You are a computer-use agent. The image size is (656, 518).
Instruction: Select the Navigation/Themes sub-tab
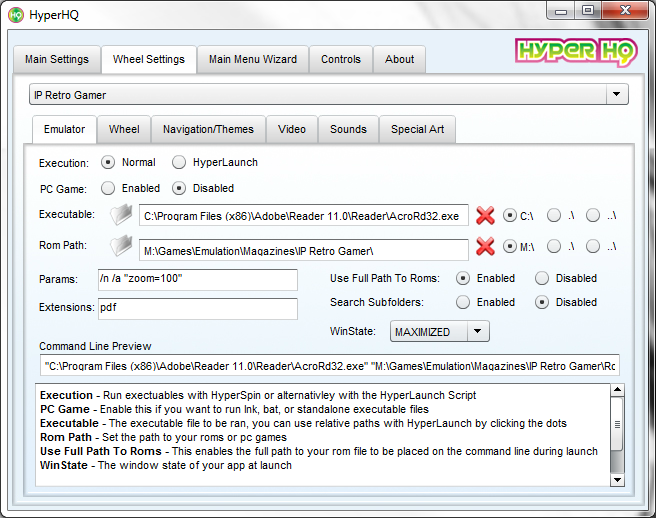[208, 129]
